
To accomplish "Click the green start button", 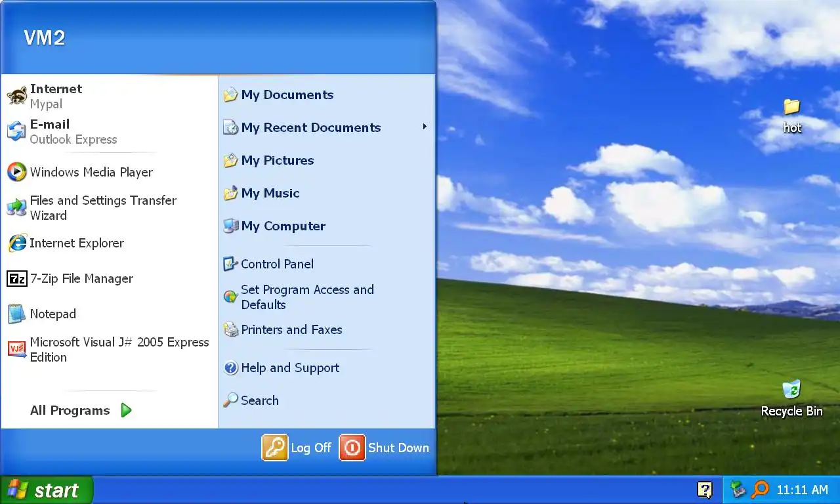I will (47, 490).
